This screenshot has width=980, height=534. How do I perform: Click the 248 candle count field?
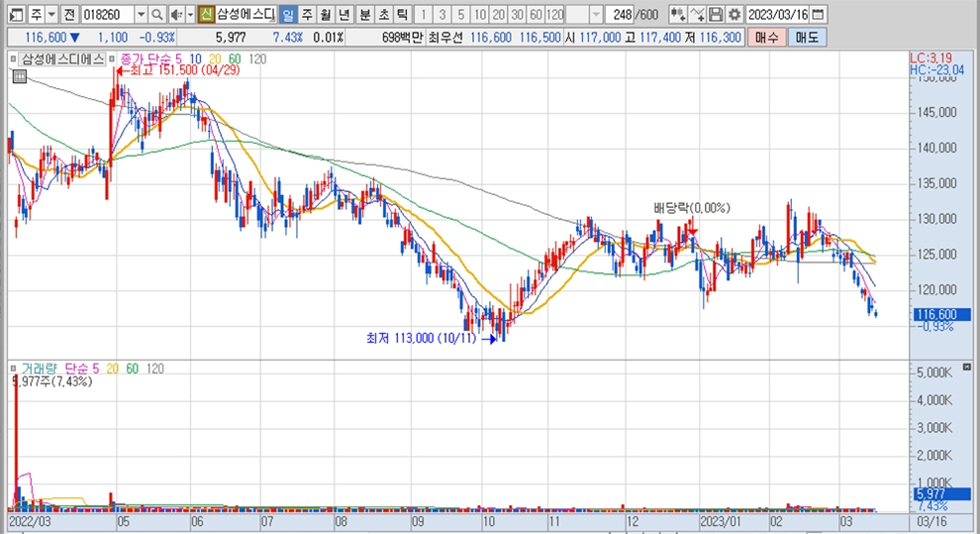(623, 15)
